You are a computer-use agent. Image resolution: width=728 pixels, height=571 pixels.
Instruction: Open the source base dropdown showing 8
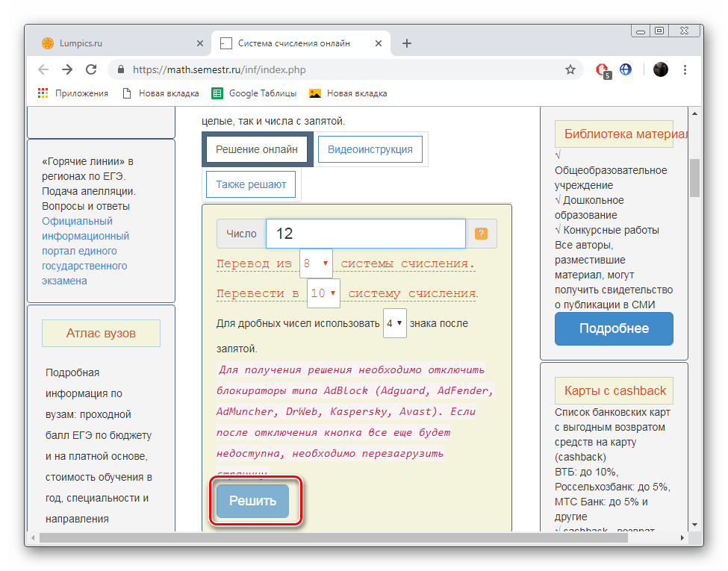tap(316, 263)
